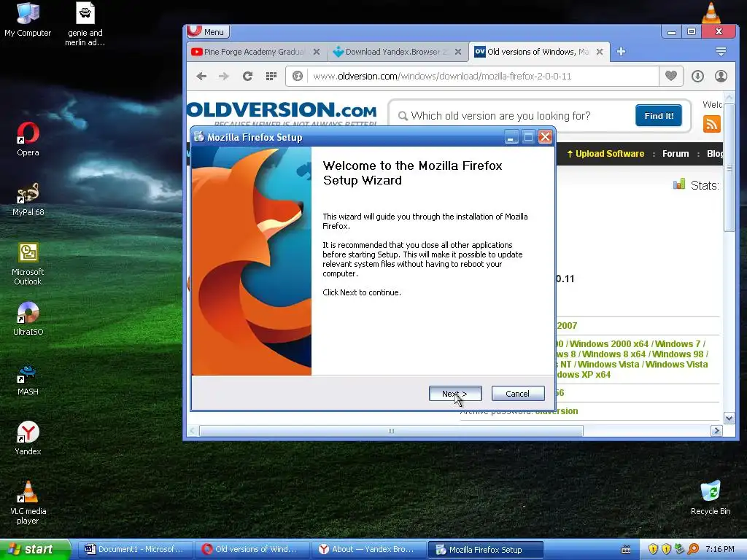This screenshot has width=747, height=560.
Task: Open My Computer desktop icon
Action: (x=28, y=20)
